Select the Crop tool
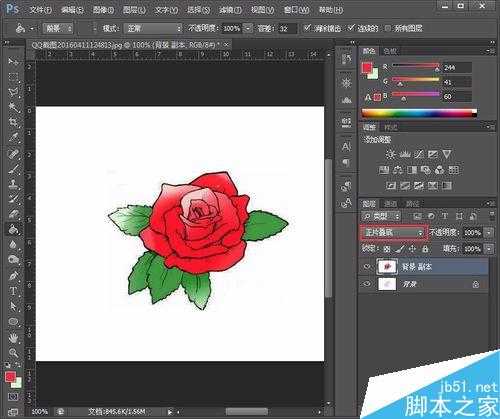The height and width of the screenshot is (419, 500). pos(13,122)
